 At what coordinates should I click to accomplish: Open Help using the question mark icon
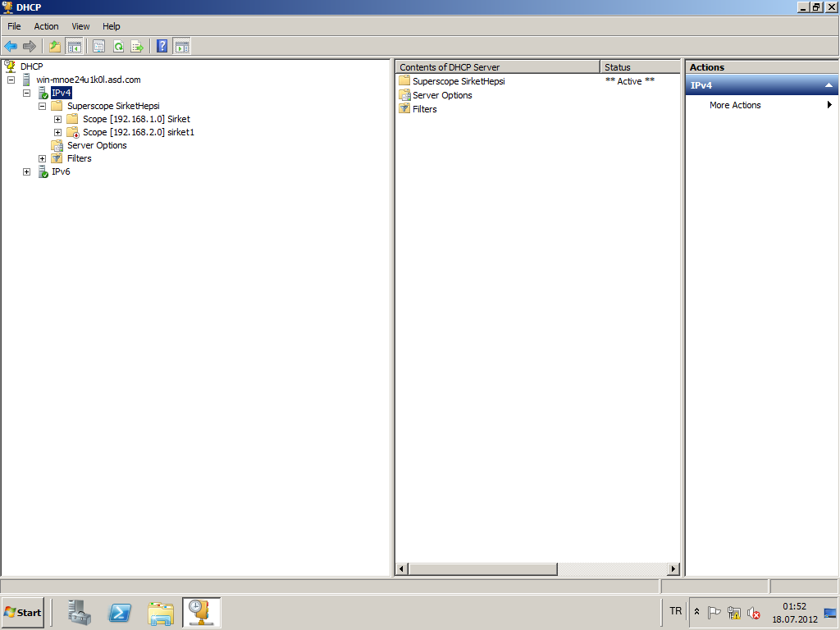coord(162,47)
